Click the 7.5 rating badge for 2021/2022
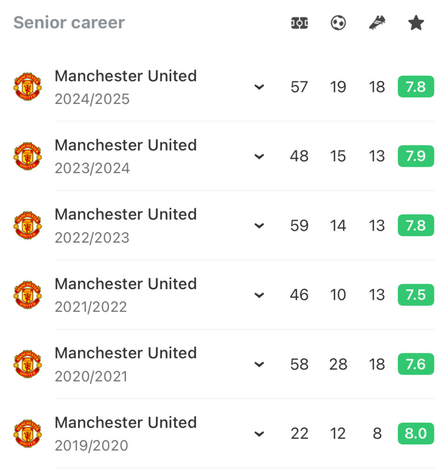448x476 pixels. tap(416, 295)
